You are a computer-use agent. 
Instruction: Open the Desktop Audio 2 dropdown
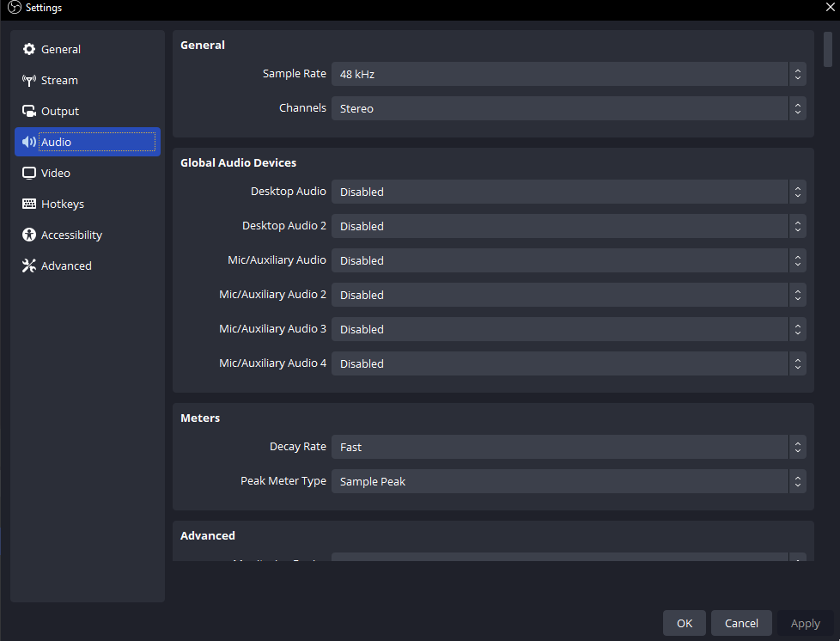click(x=569, y=226)
